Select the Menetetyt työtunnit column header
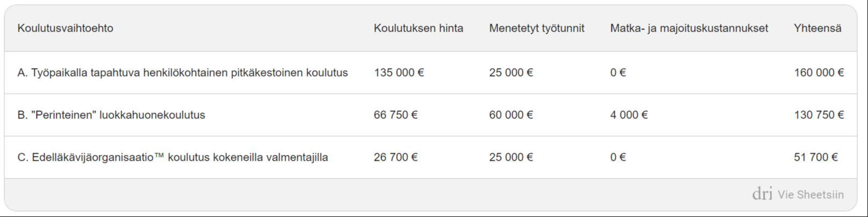Screen dimensions: 868x217 [536, 28]
